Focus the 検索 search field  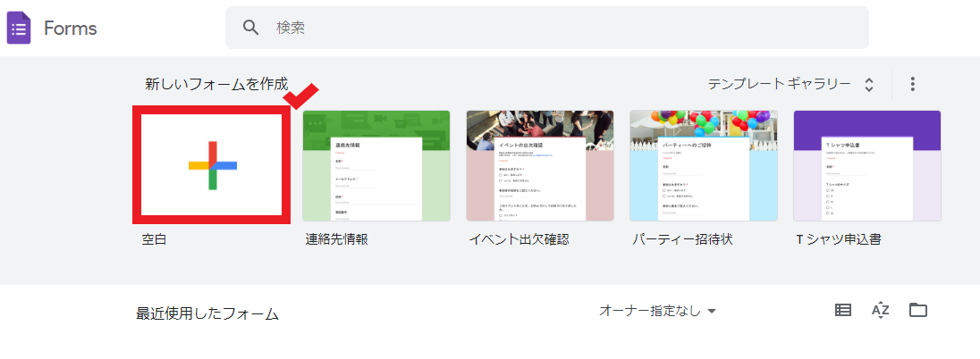[x=547, y=28]
